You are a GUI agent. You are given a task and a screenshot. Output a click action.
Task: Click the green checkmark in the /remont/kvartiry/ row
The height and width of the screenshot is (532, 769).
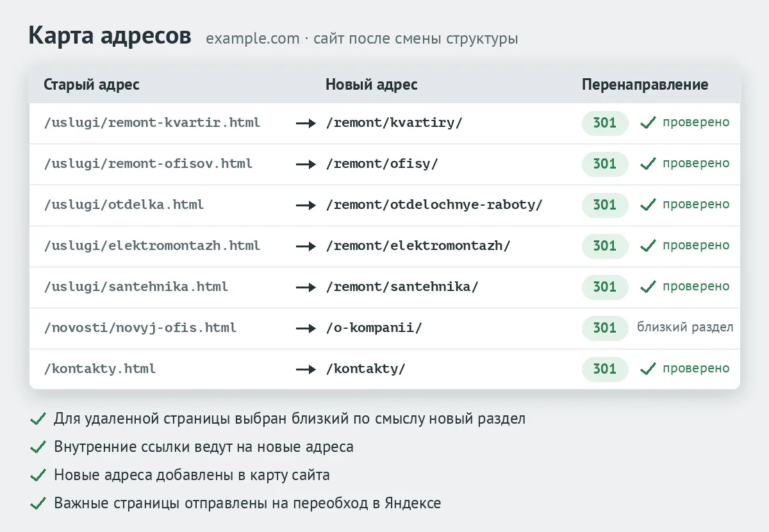648,123
